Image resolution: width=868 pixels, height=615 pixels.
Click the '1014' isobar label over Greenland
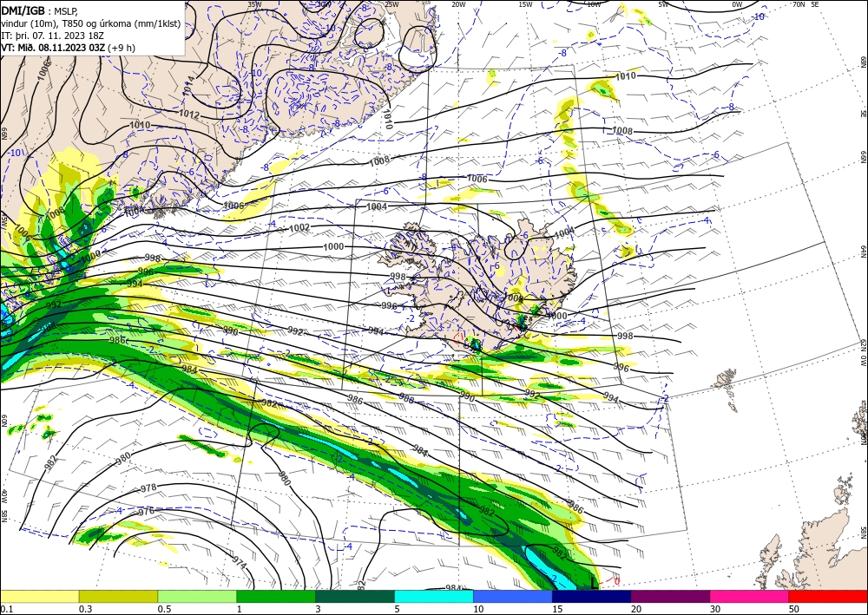tap(188, 86)
